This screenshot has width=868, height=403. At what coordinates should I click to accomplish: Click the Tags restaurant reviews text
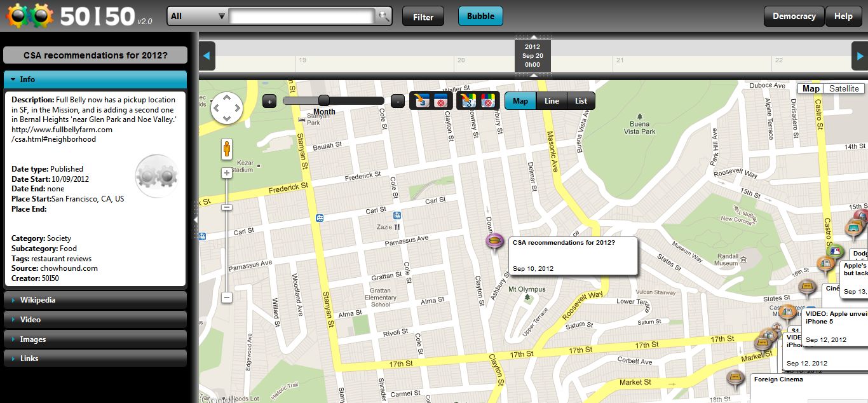point(51,259)
